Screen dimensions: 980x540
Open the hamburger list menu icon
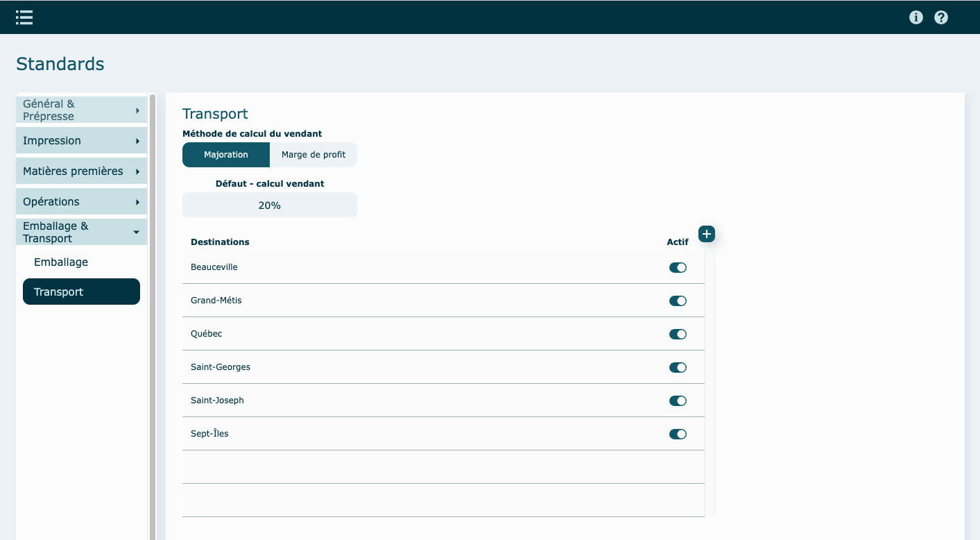pyautogui.click(x=24, y=17)
